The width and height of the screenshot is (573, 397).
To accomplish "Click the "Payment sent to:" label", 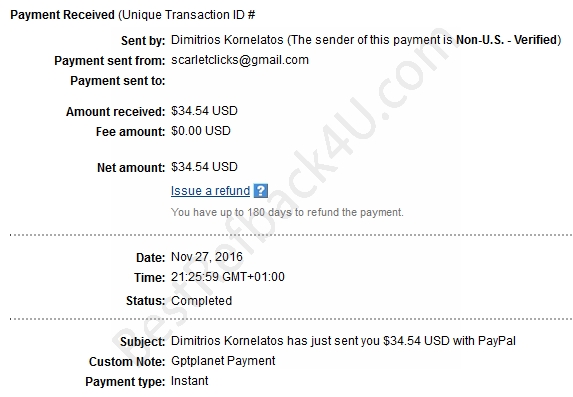I will pyautogui.click(x=118, y=81).
